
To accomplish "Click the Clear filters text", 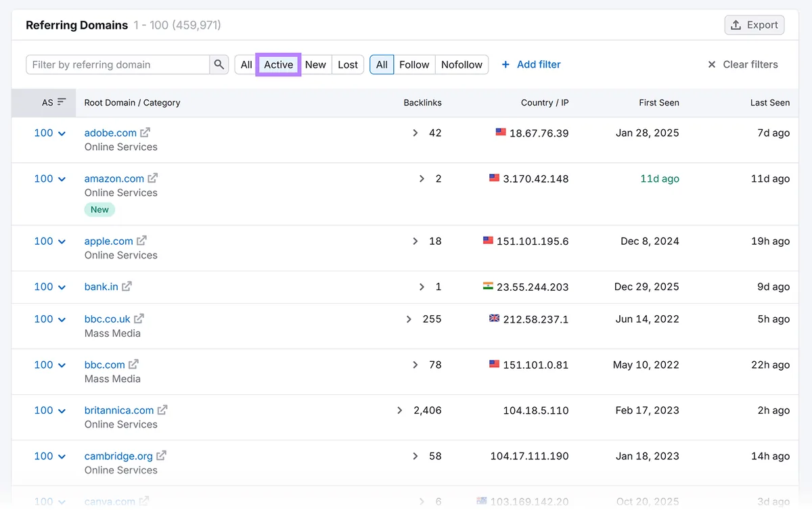I will (750, 64).
